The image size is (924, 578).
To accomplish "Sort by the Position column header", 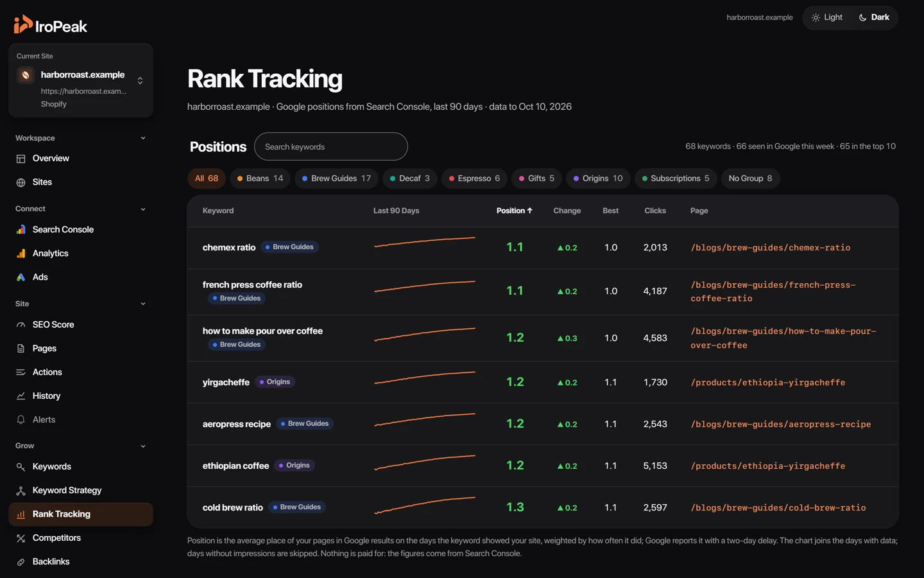I will click(514, 211).
